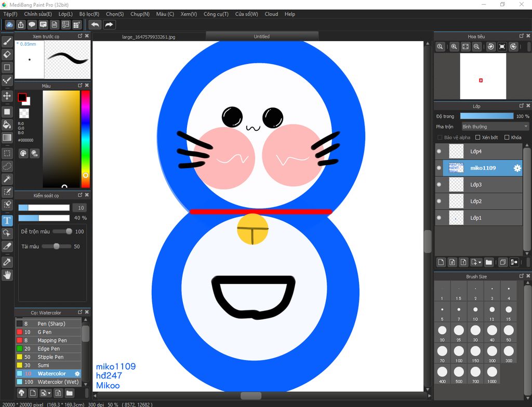The width and height of the screenshot is (532, 407).
Task: Open Watercolor brush gear settings
Action: pos(77,373)
